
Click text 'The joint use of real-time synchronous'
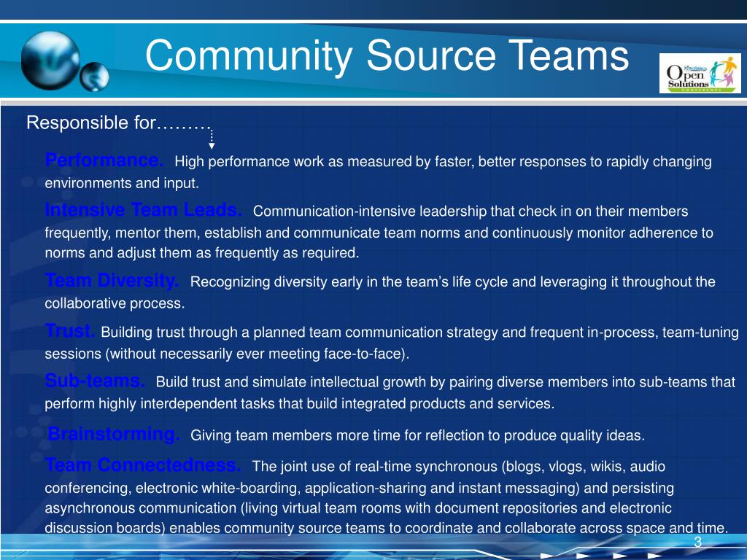(375, 466)
